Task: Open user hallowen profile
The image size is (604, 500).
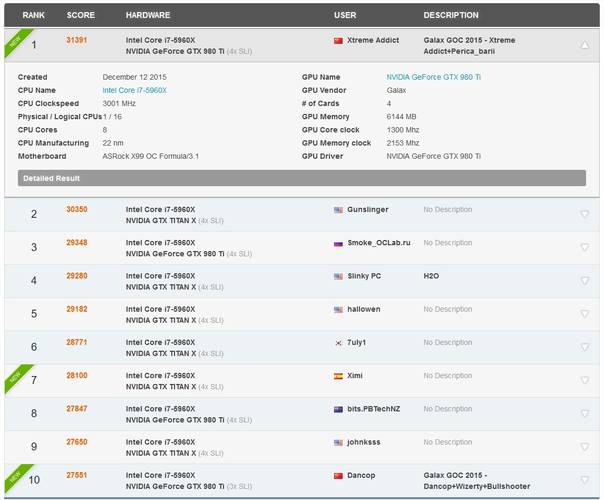Action: [x=364, y=309]
